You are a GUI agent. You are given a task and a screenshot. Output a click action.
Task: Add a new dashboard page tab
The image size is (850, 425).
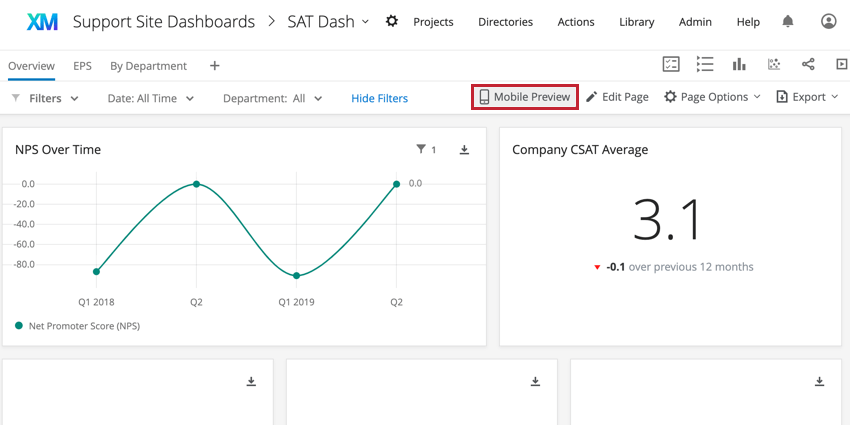[x=214, y=66]
